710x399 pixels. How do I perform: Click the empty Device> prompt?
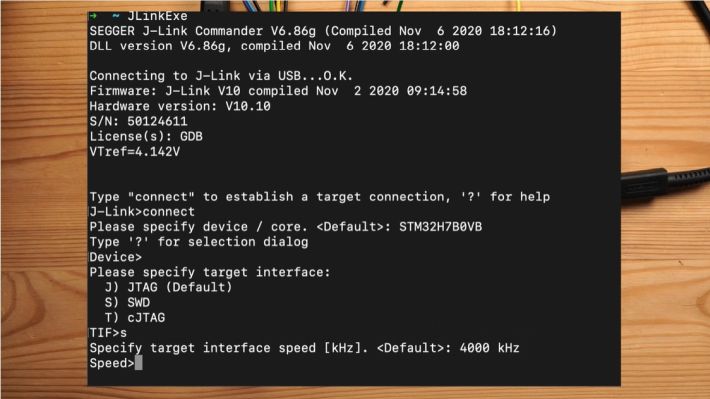(115, 257)
